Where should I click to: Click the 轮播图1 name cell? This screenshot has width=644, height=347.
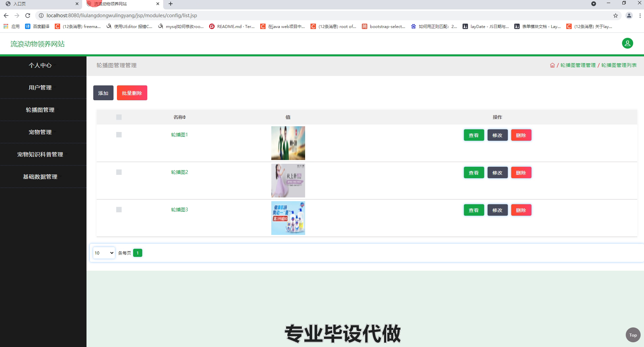click(179, 135)
